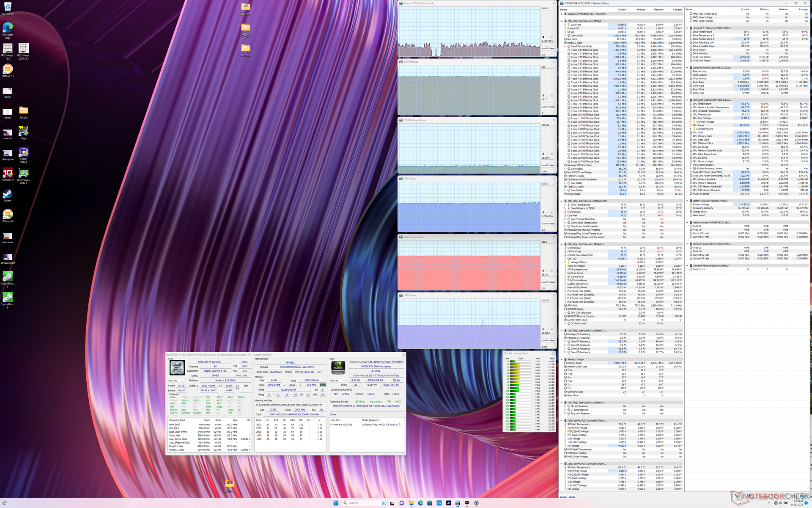Expand the Core VIDs tree row

(565, 25)
